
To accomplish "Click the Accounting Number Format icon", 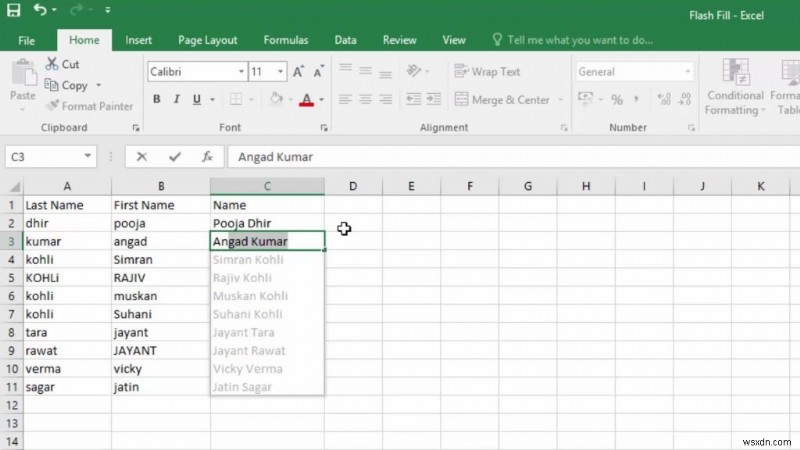I will (586, 98).
